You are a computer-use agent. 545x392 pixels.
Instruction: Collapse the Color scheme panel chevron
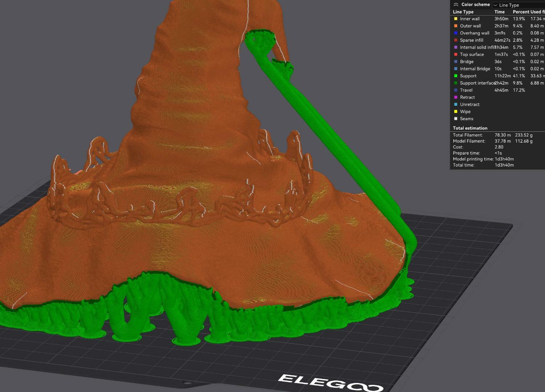[x=456, y=5]
